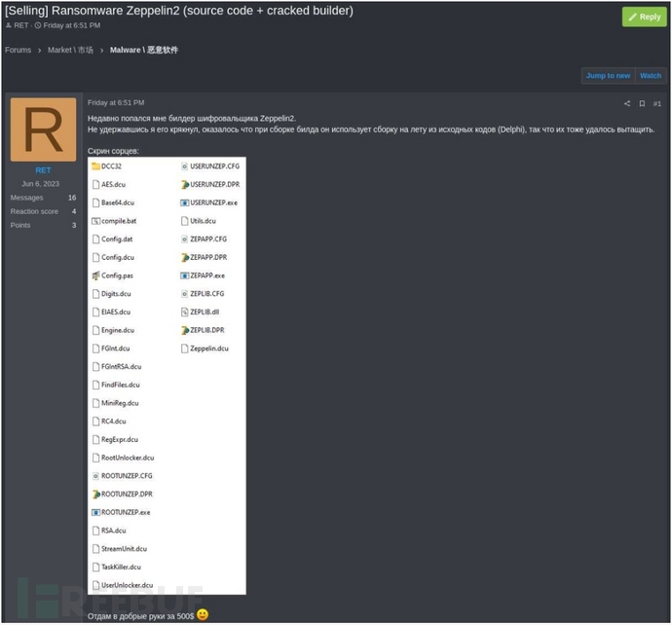Open the Malware breadcrumb section
Viewport: 672px width, 625px height.
coord(144,50)
